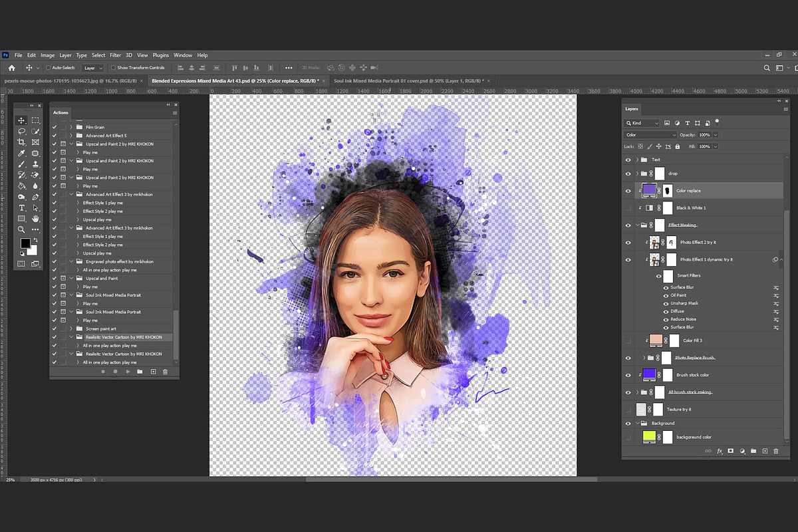Toggle Oil Paint smart filter visibility
The image size is (798, 532).
[666, 295]
